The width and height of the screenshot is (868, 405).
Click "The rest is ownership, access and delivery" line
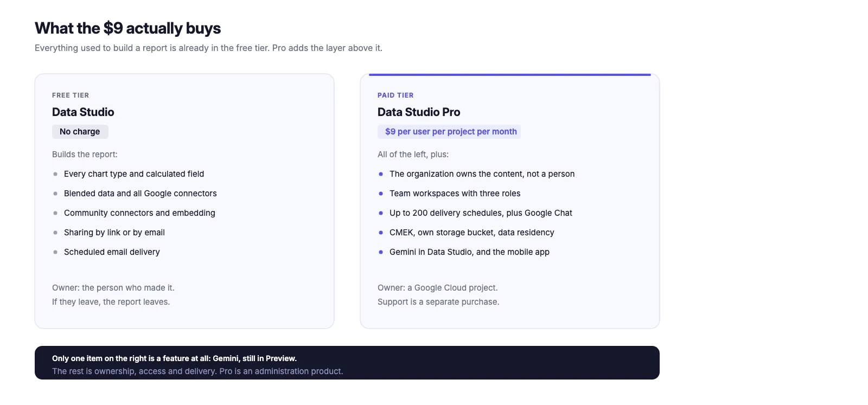click(197, 371)
